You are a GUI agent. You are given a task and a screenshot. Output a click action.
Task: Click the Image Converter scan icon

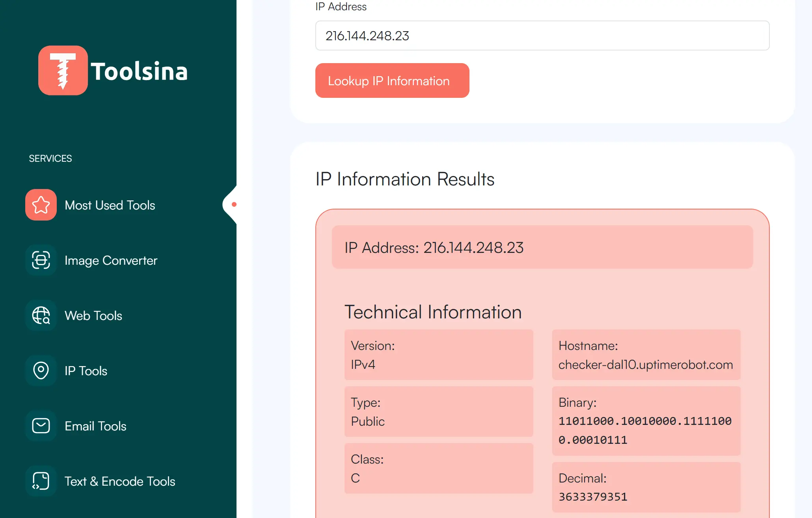tap(41, 260)
